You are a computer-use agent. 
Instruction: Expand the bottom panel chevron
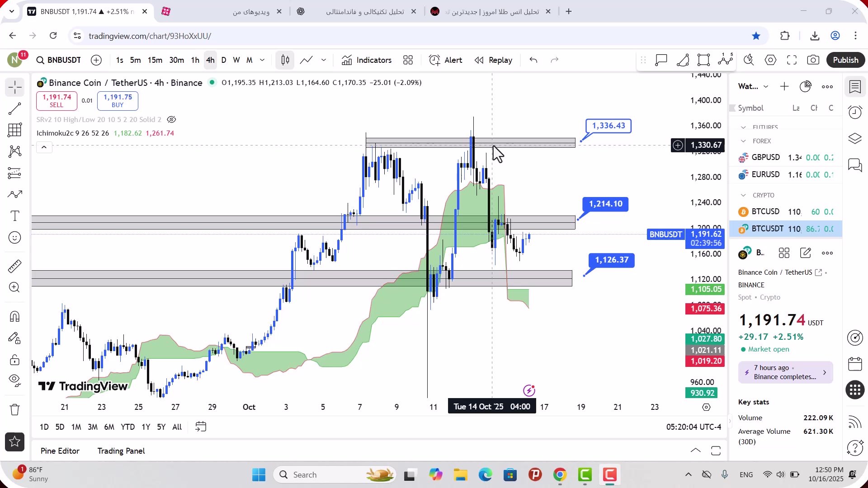click(696, 451)
